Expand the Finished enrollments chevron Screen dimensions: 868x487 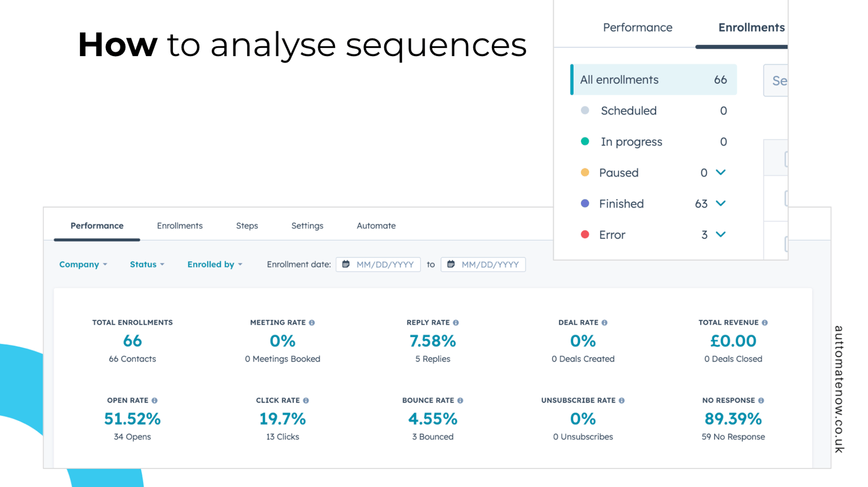(721, 204)
